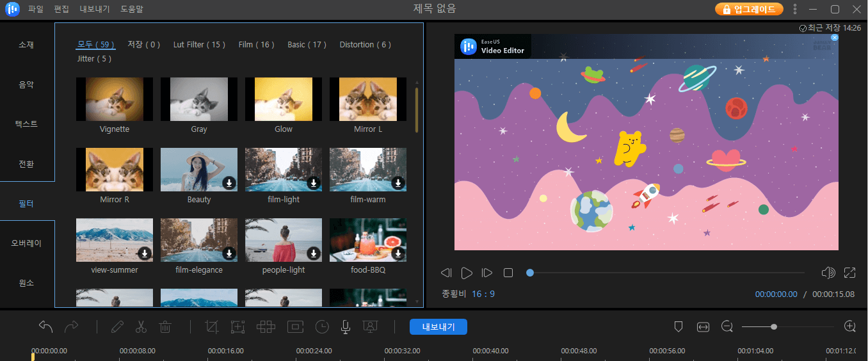Click the 내보내기 export button

438,326
